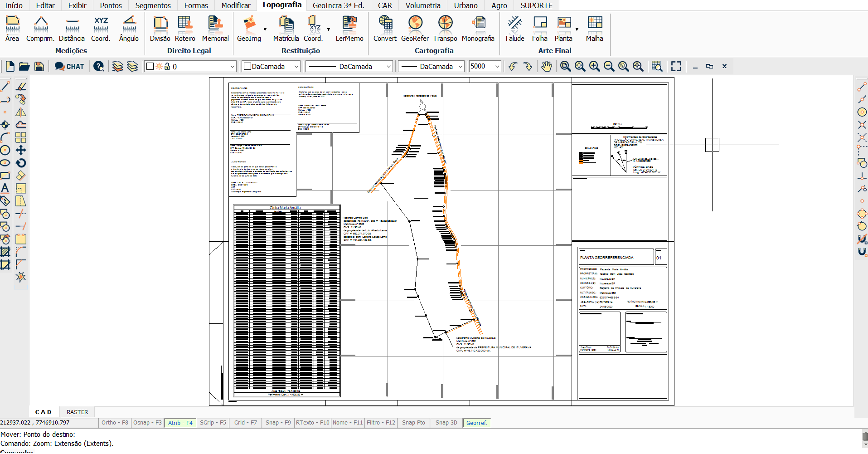Open the Matrícula restitution tool

pos(286,29)
